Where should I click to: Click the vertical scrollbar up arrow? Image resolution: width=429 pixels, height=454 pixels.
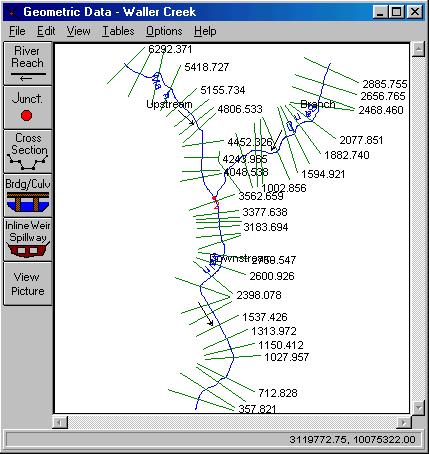point(418,50)
